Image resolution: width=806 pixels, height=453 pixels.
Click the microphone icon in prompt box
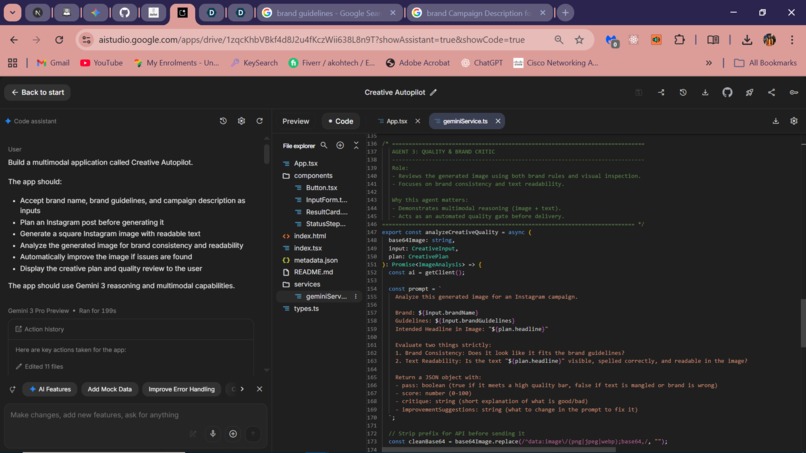212,434
